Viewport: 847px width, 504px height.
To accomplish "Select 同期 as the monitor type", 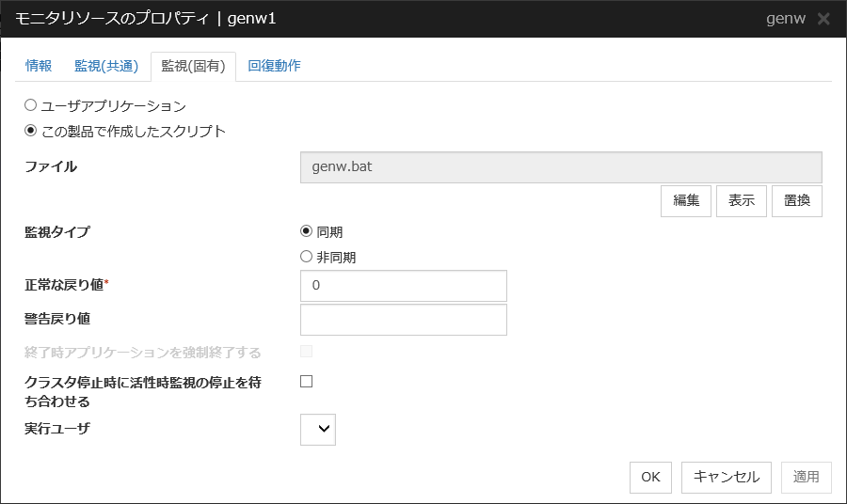I will [x=306, y=231].
